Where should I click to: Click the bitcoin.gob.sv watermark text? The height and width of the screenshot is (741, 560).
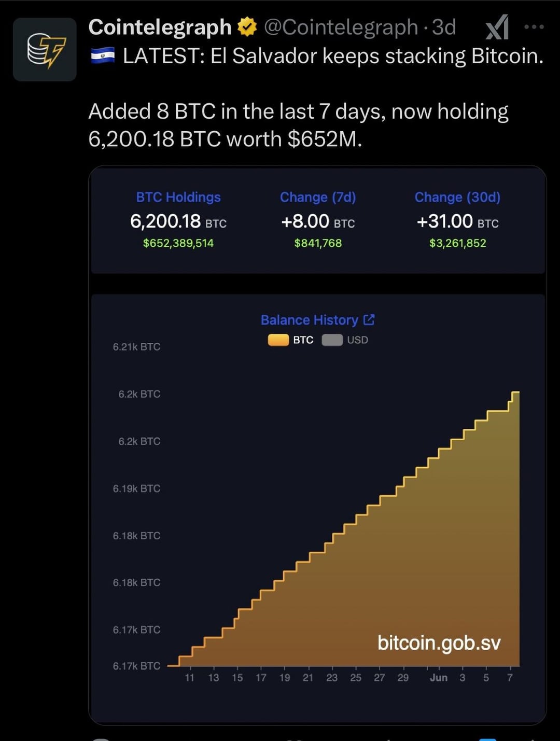(x=439, y=643)
